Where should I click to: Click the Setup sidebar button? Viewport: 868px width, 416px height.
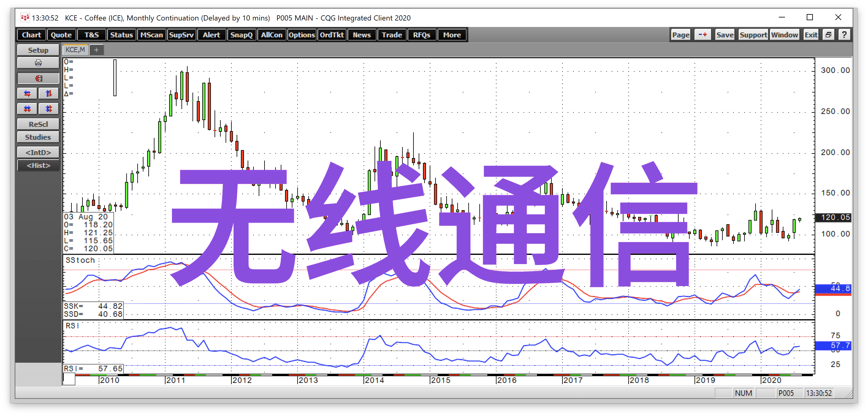38,50
